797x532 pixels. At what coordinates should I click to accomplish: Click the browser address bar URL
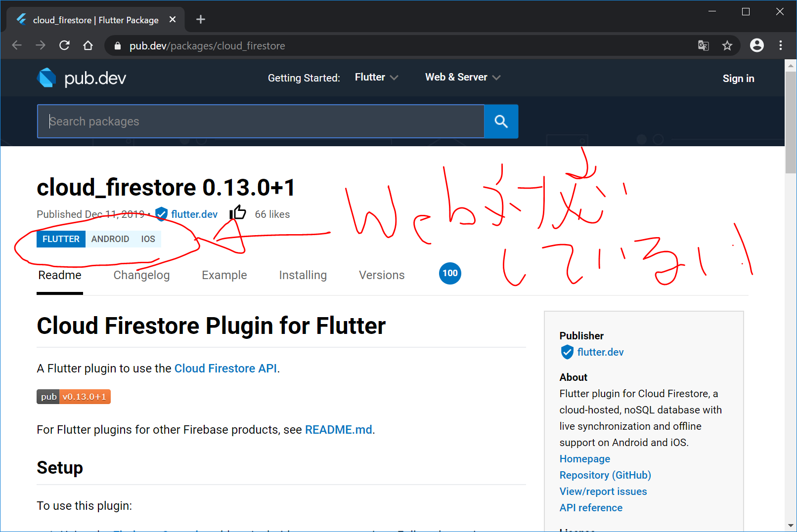coord(207,46)
